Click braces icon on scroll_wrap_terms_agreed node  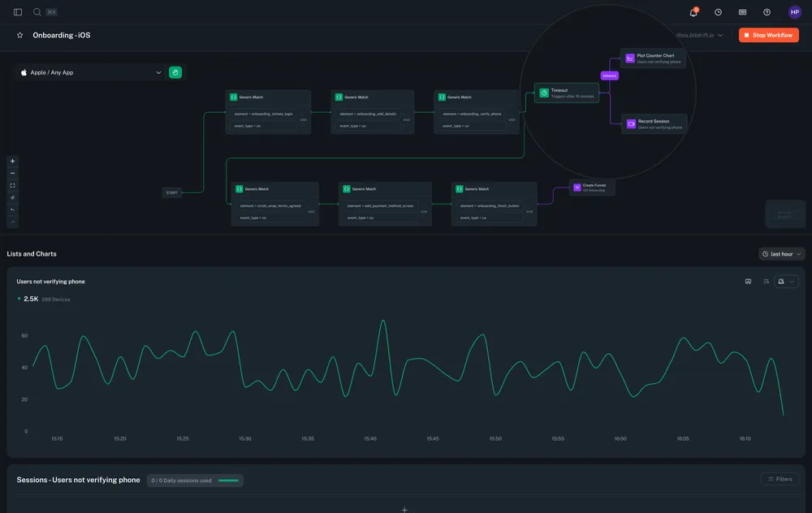(x=240, y=189)
